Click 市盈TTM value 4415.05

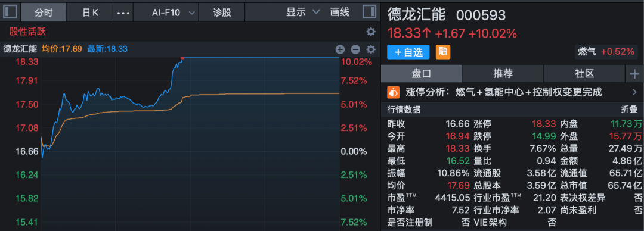(452, 198)
